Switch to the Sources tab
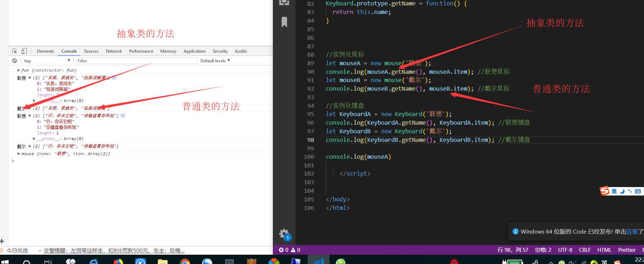 91,51
